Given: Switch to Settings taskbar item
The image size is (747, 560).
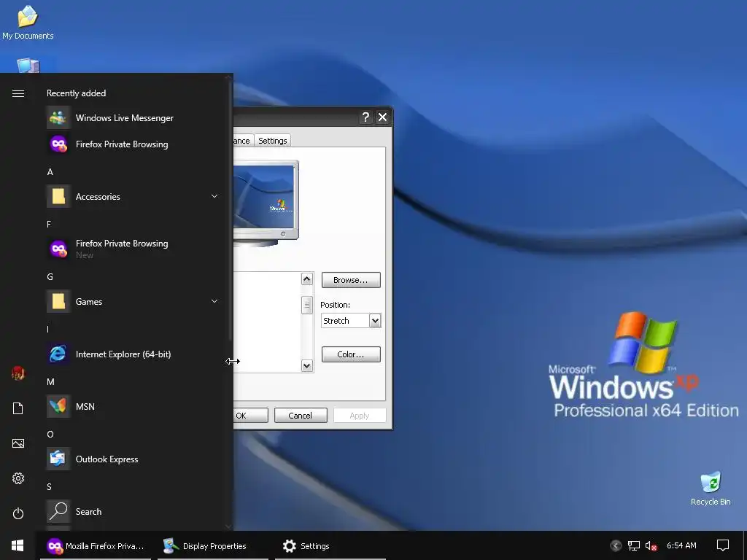Looking at the screenshot, I should (x=330, y=545).
